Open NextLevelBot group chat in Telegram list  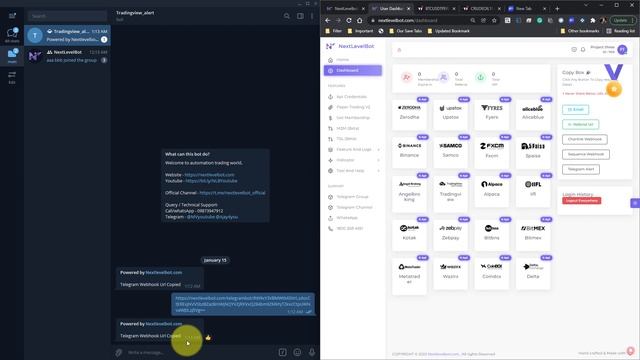click(x=67, y=56)
